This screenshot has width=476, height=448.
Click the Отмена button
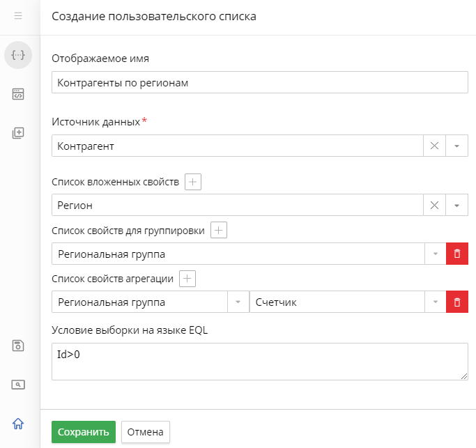coord(146,431)
